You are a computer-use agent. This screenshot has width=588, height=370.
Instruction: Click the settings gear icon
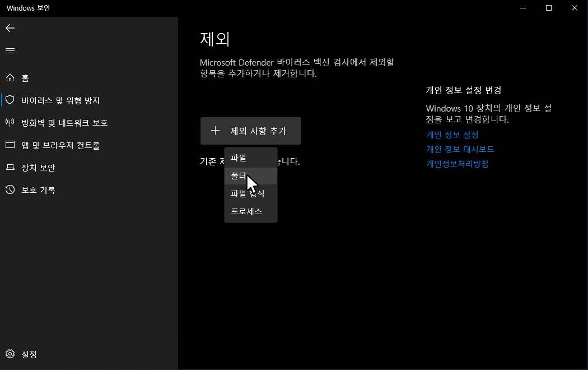(10, 354)
